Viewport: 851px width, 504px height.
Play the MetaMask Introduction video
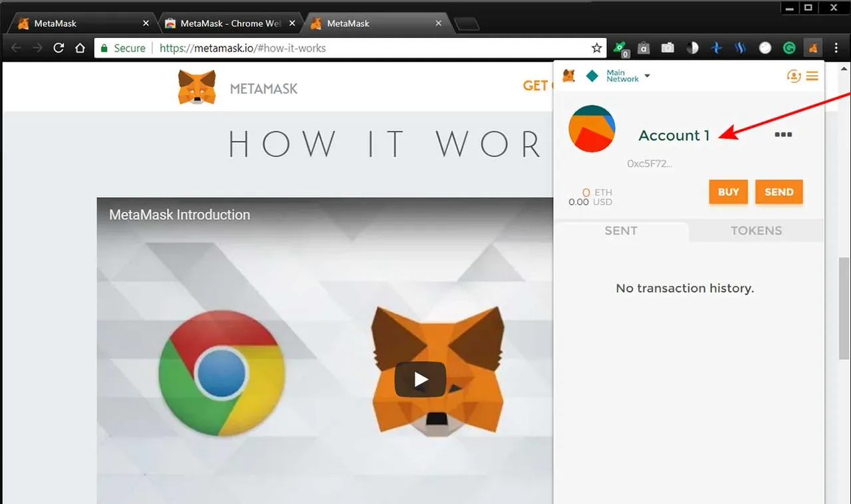(x=420, y=379)
